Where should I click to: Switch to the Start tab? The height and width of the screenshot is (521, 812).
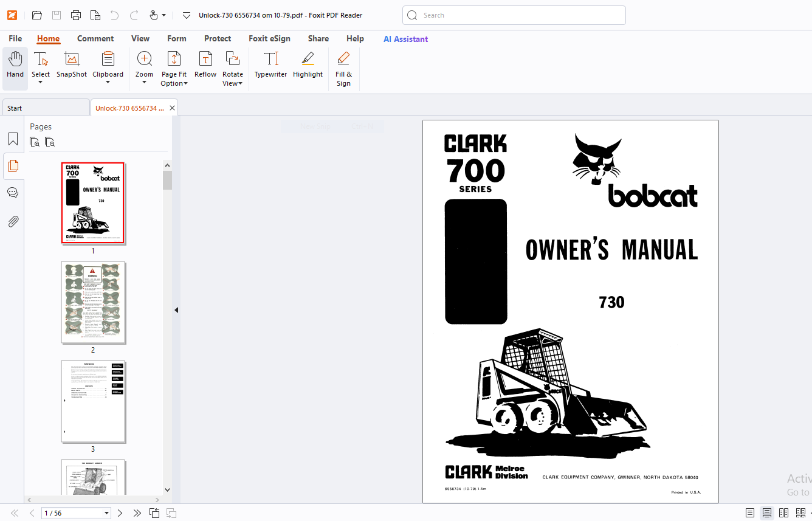click(46, 108)
